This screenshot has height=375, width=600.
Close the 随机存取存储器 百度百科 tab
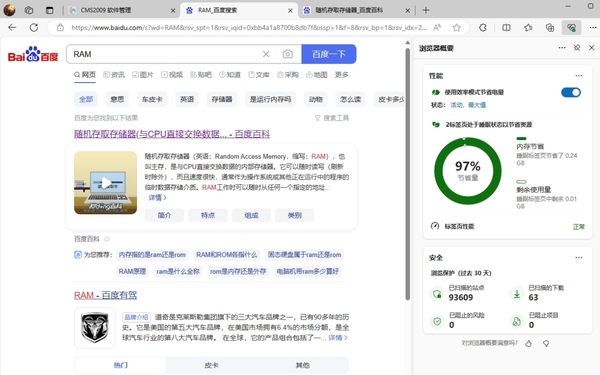(x=408, y=11)
